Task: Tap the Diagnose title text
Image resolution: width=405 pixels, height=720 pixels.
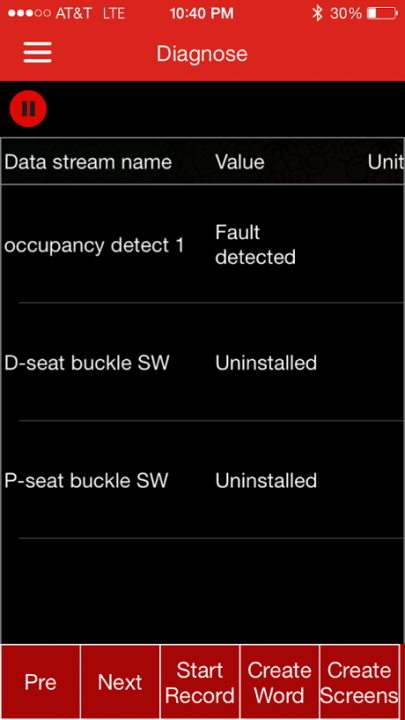Action: pyautogui.click(x=202, y=54)
